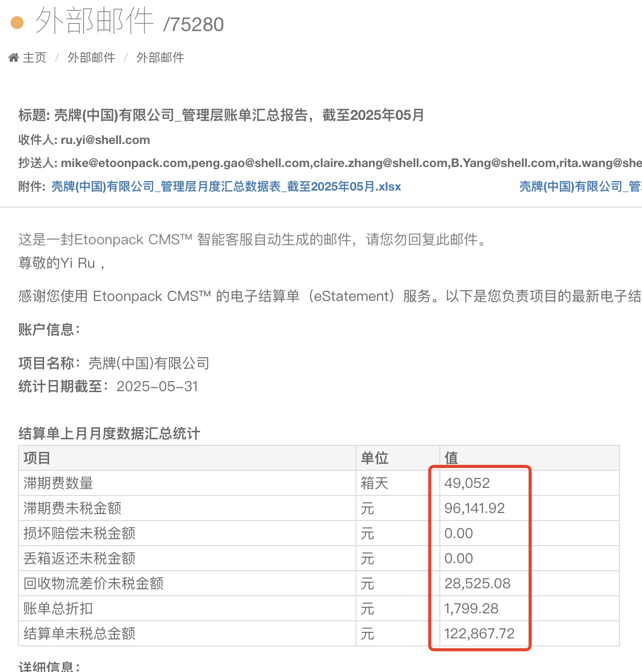Screen dimensions: 642x672
Task: Click the auto-generated email notice sentence
Action: tap(252, 239)
